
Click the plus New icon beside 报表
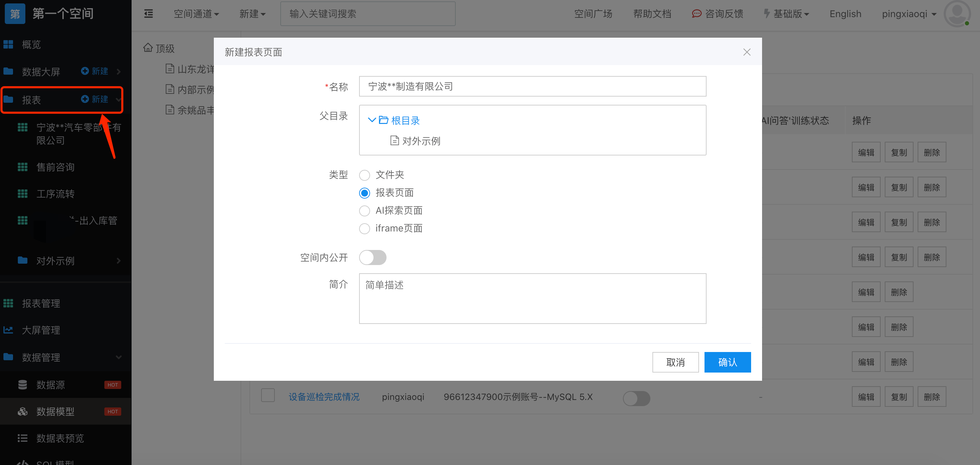(x=85, y=99)
